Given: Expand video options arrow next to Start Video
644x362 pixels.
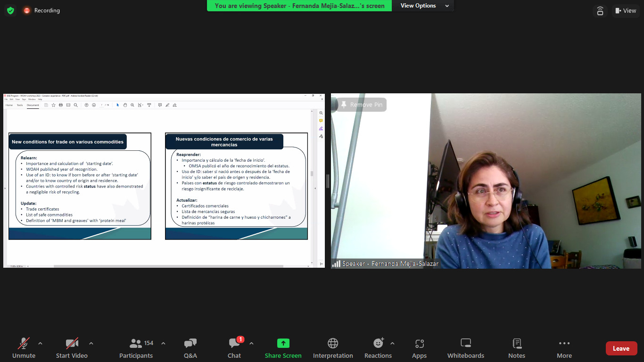Looking at the screenshot, I should point(91,343).
